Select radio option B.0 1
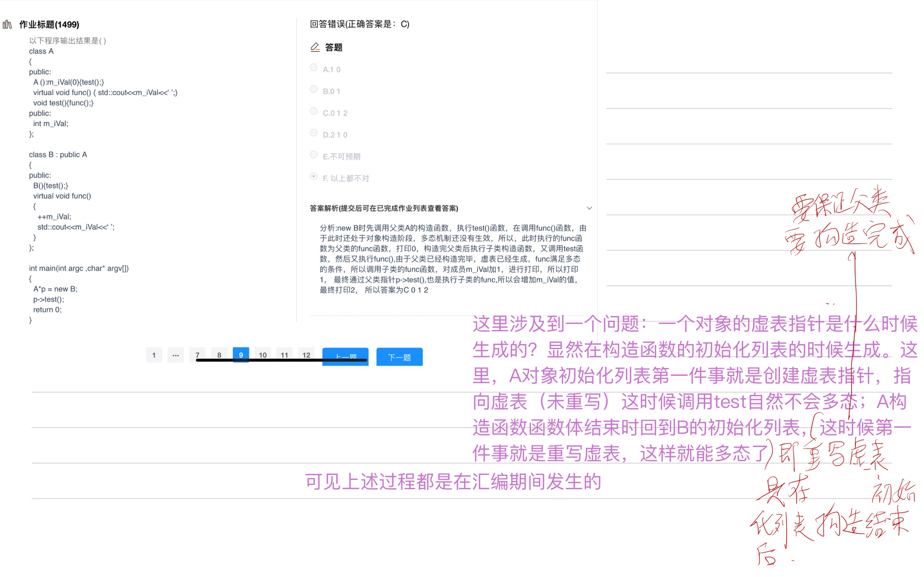This screenshot has width=924, height=577. (314, 89)
